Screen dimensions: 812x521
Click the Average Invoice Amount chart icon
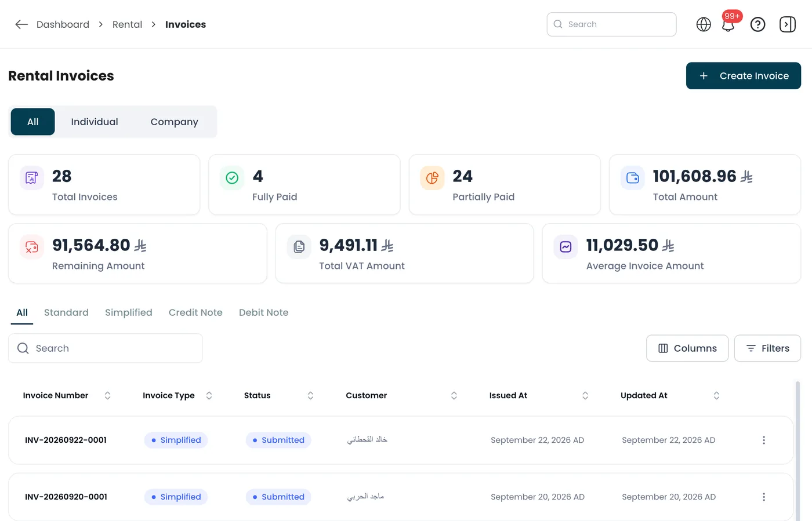click(565, 247)
